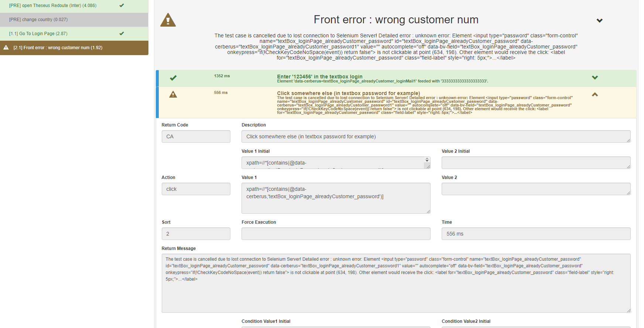Click green checkmark of Enter '123456' action
The image size is (644, 328).
173,78
